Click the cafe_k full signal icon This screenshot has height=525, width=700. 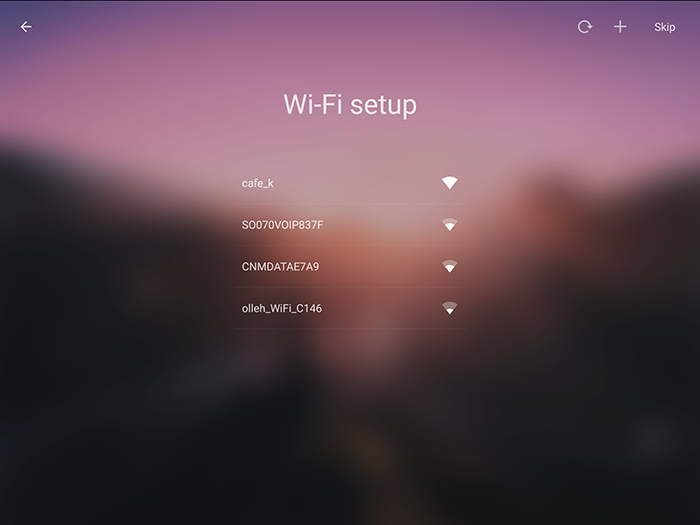pyautogui.click(x=450, y=183)
